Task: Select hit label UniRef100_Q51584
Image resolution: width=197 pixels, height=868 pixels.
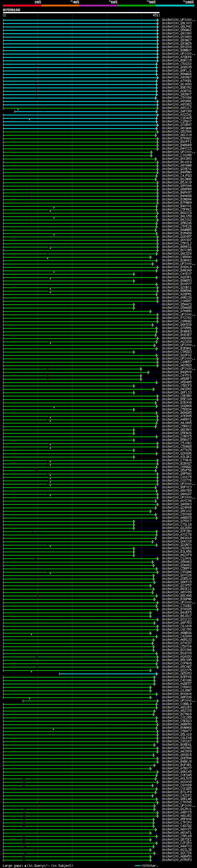Action: pos(177,132)
